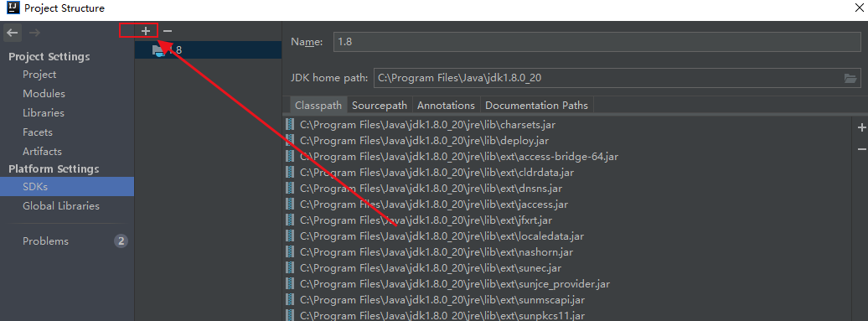Click the SDK Name input field
This screenshot has width=868, height=321.
pos(597,42)
